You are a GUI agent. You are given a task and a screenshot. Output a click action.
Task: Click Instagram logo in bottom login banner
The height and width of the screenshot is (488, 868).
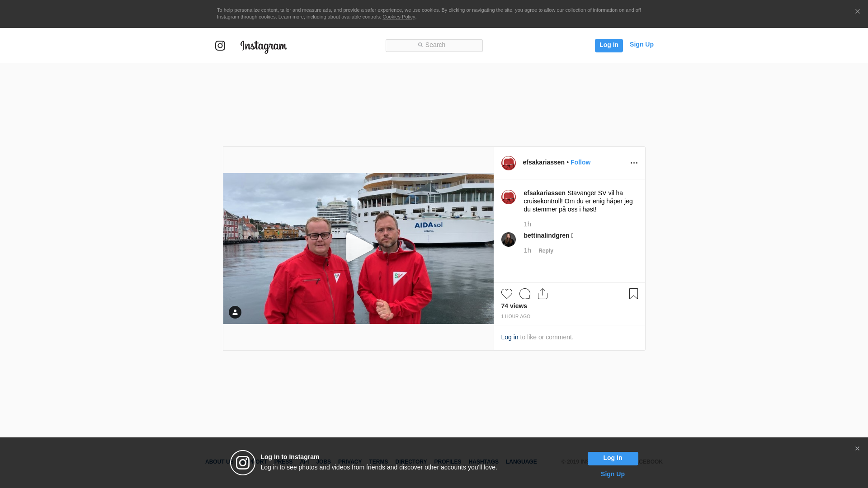pos(243,463)
